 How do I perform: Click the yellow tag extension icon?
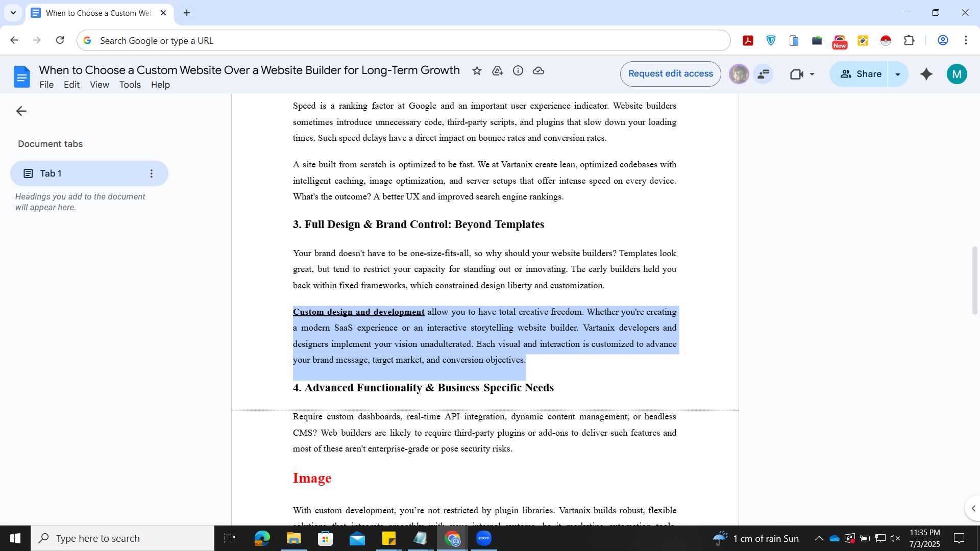coord(863,41)
